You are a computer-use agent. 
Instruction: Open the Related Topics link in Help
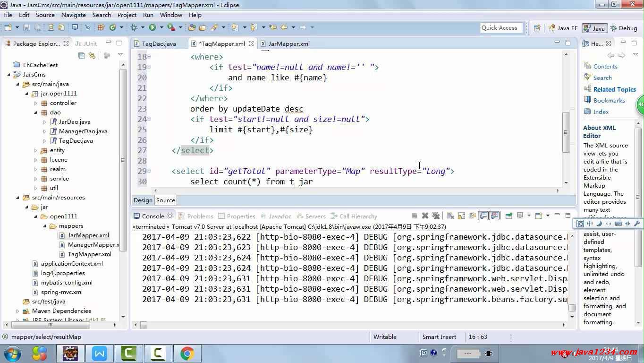click(614, 89)
